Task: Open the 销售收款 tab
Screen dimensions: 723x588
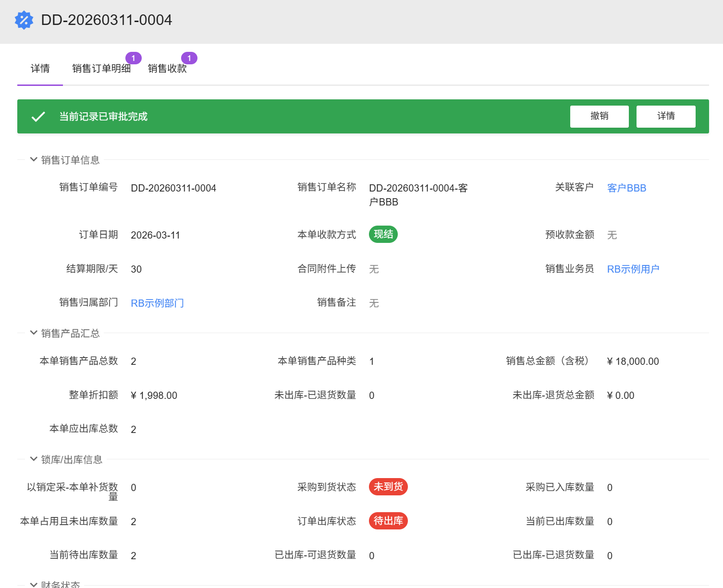Action: (x=167, y=69)
